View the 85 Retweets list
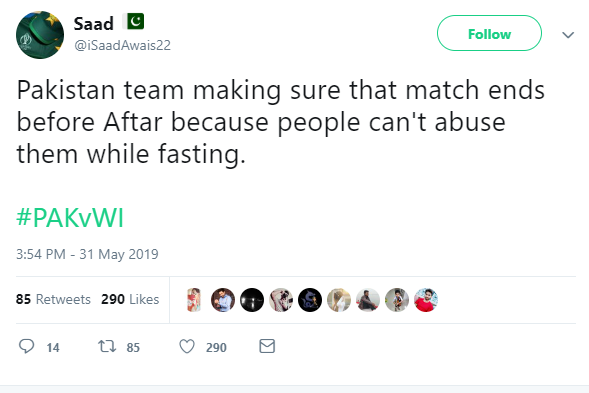 click(53, 299)
